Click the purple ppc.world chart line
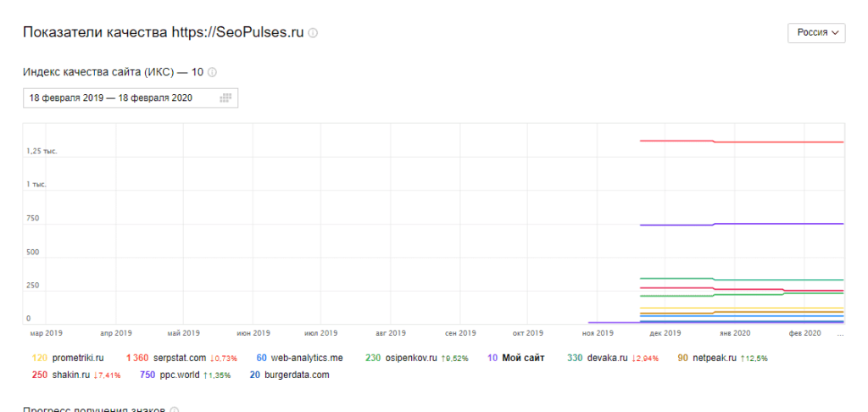The width and height of the screenshot is (868, 412). click(x=742, y=224)
